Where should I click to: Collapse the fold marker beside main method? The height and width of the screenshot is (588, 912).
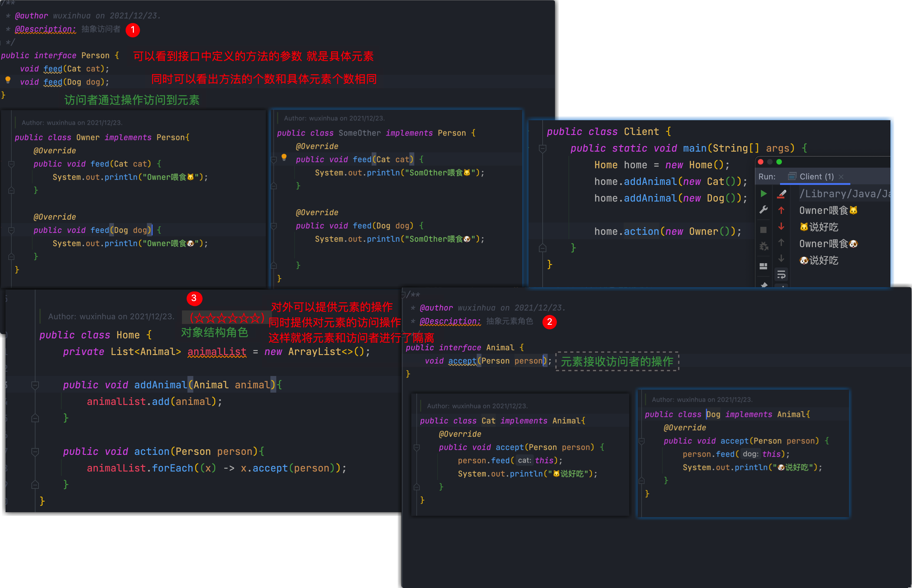[x=542, y=149]
